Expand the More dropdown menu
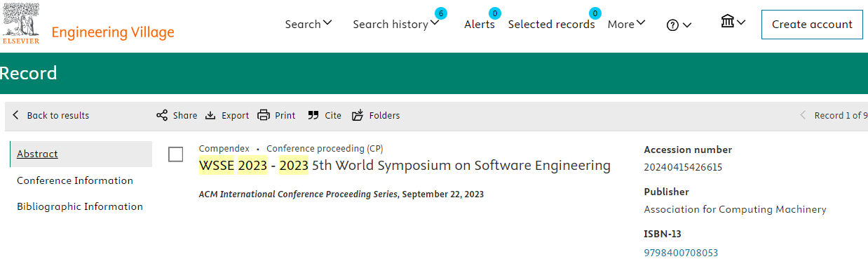Screen dimensions: 868x278 pyautogui.click(x=626, y=24)
